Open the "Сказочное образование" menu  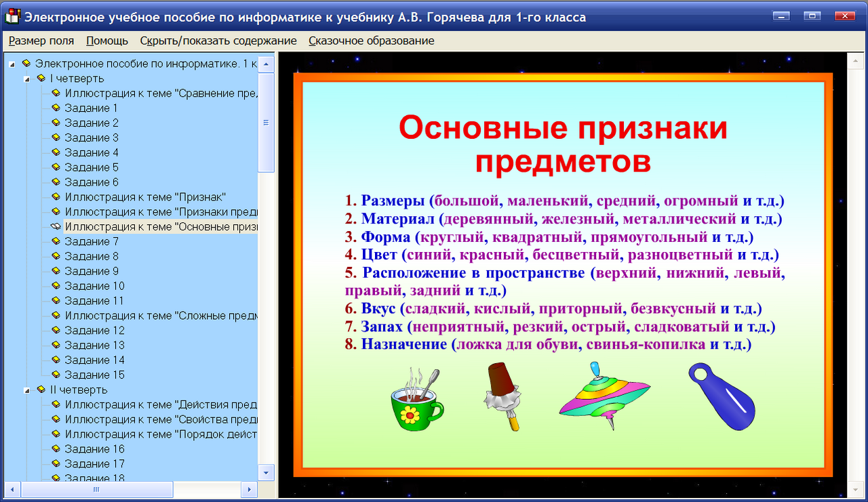click(371, 41)
